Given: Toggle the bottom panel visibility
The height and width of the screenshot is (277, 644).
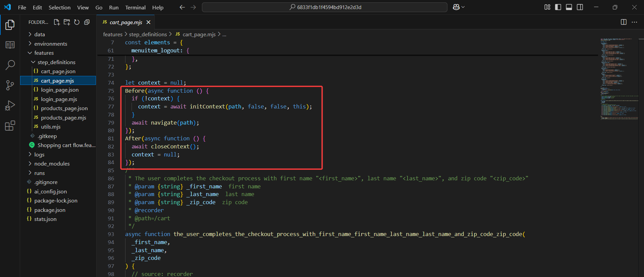Looking at the screenshot, I should pyautogui.click(x=569, y=7).
